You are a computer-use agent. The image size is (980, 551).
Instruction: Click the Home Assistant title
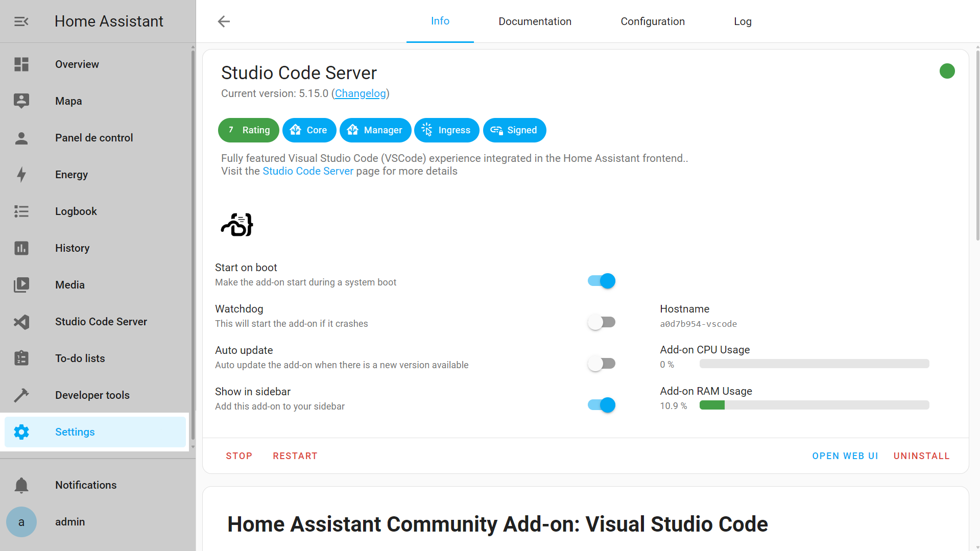109,21
